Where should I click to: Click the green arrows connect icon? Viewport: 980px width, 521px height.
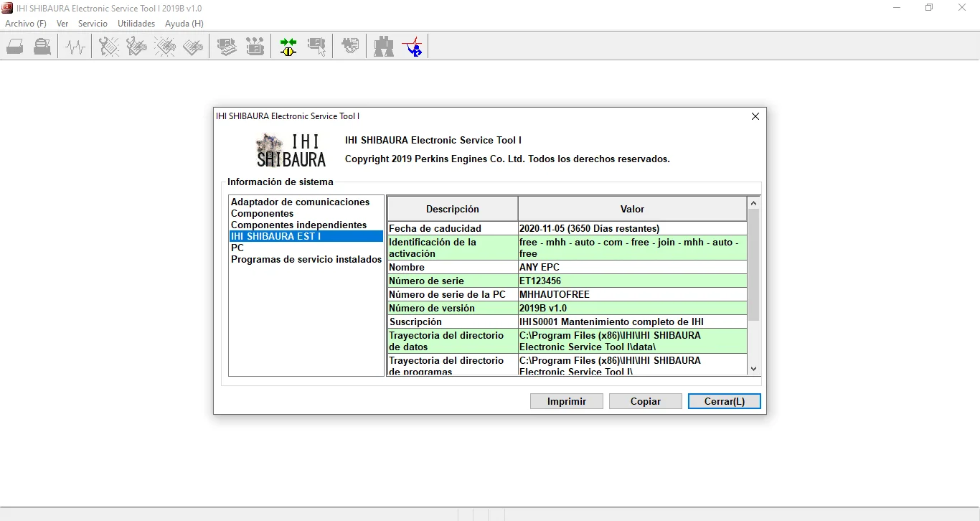coord(288,47)
